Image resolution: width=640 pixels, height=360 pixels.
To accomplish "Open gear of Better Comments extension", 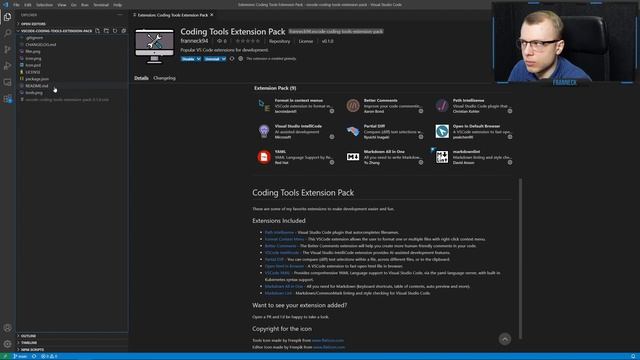I will coord(421,111).
